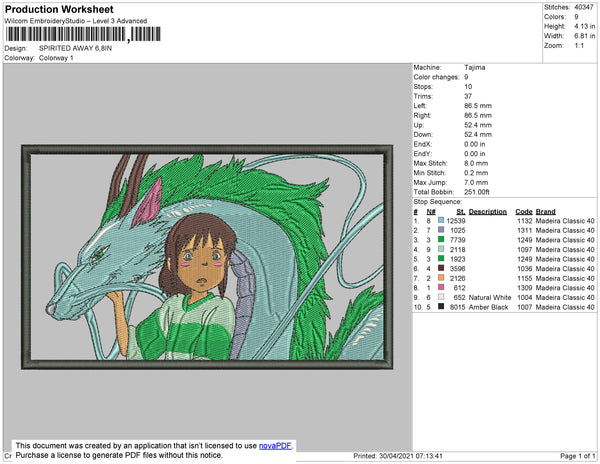Click the 'N#' column header

point(431,212)
